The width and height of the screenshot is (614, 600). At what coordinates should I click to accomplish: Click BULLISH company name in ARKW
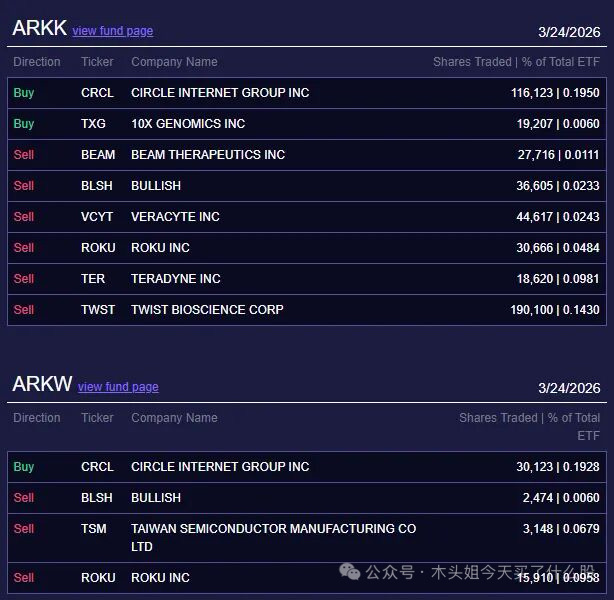pyautogui.click(x=156, y=498)
